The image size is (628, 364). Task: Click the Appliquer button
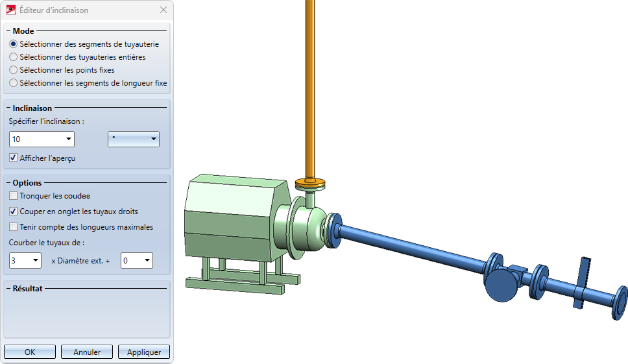pyautogui.click(x=144, y=352)
